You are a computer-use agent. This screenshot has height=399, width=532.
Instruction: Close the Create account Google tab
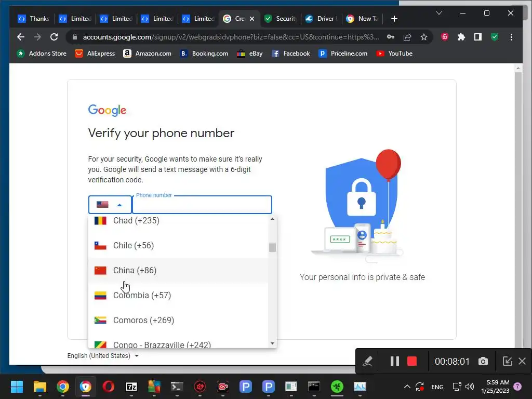252,19
